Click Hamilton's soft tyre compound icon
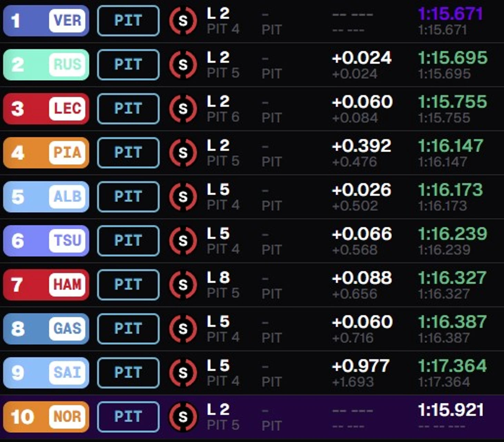Viewport: 504px width, 442px height. (x=183, y=285)
